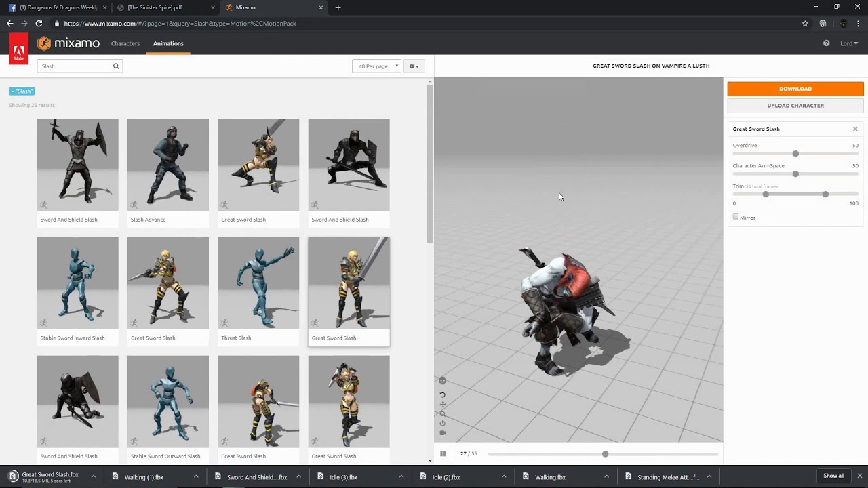Image resolution: width=868 pixels, height=488 pixels.
Task: Open the Walking.fbx downloaded file
Action: click(550, 476)
